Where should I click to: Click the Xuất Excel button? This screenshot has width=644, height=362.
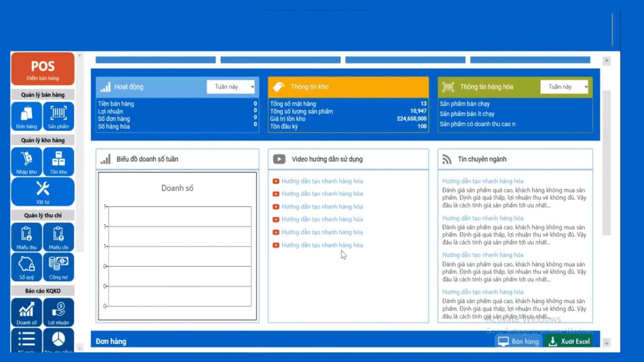point(570,341)
